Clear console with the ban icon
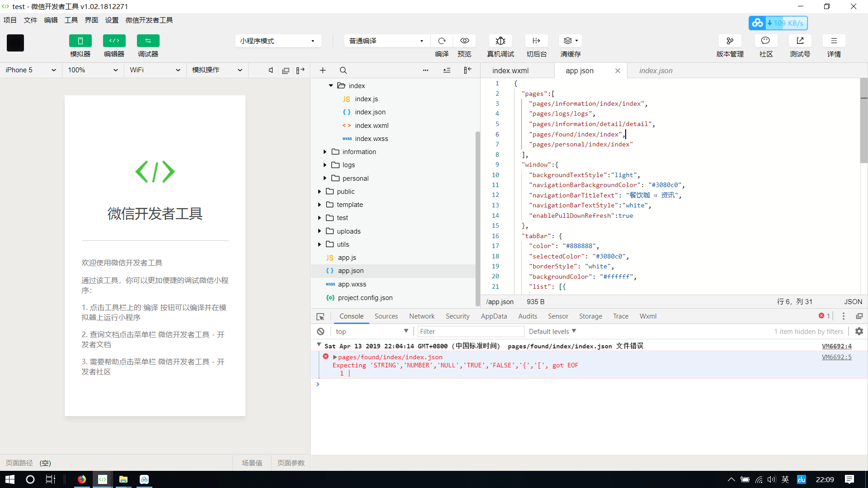The image size is (868, 488). pyautogui.click(x=321, y=332)
